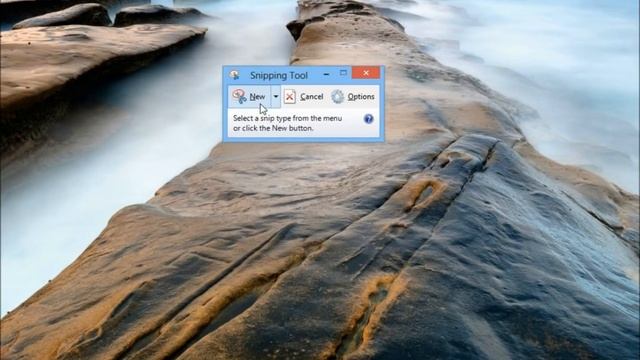Maximize the Snipping Tool window

pos(343,73)
